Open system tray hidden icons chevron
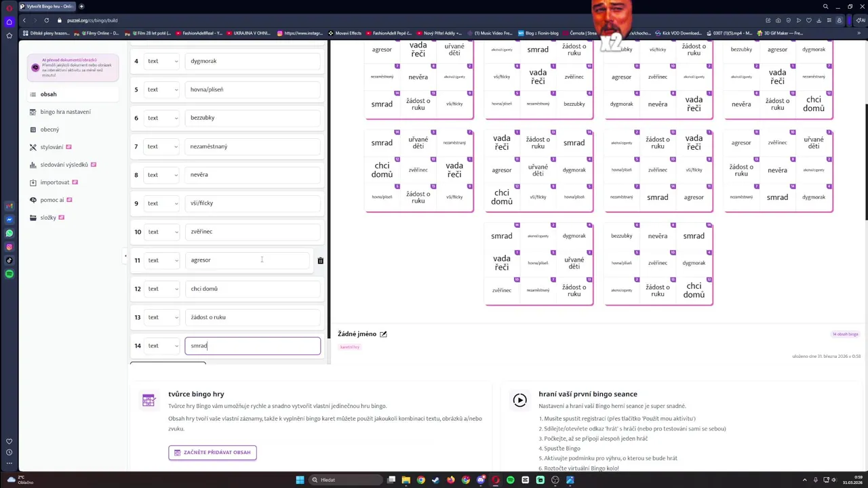Viewport: 868px width, 488px height. coord(805,480)
